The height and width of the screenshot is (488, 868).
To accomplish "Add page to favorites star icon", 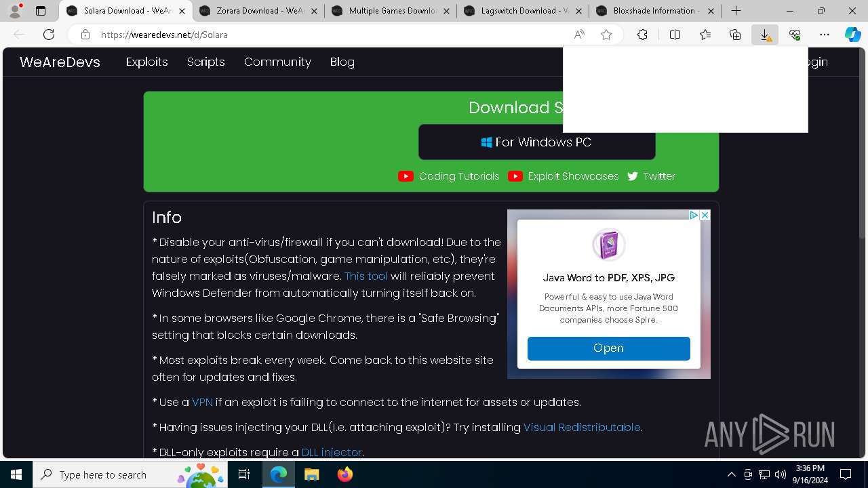I will pos(606,35).
